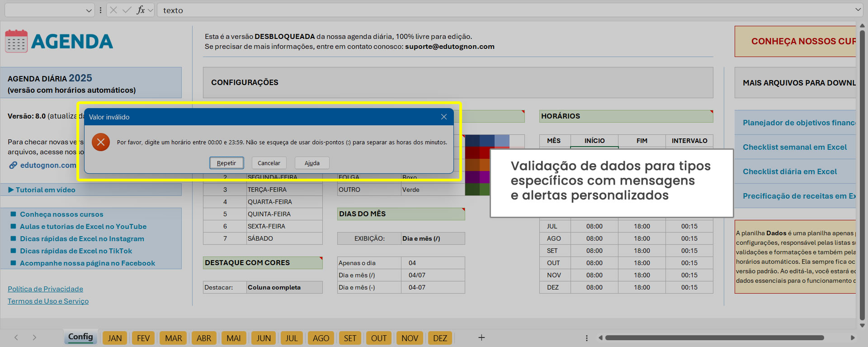Click the cancel entry X icon in formula bar
This screenshot has height=347, width=868.
[x=113, y=10]
